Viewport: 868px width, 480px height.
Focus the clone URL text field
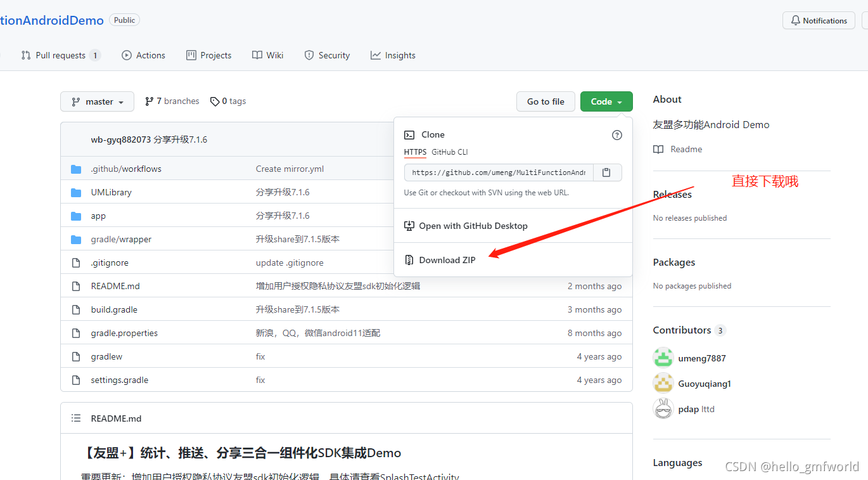tap(499, 172)
